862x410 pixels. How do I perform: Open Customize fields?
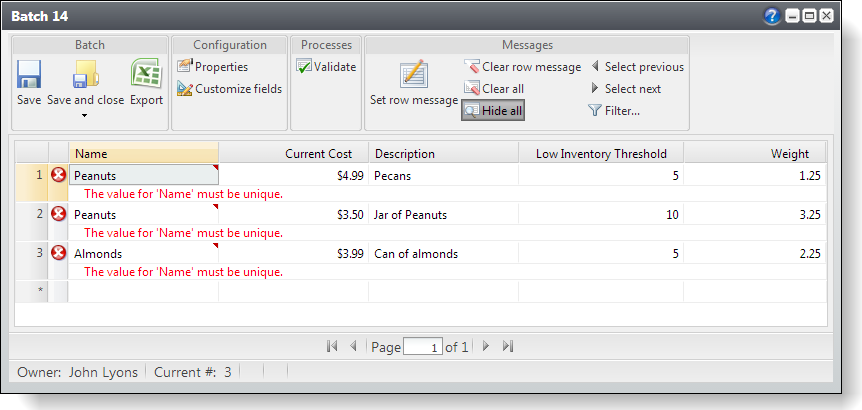coord(229,89)
